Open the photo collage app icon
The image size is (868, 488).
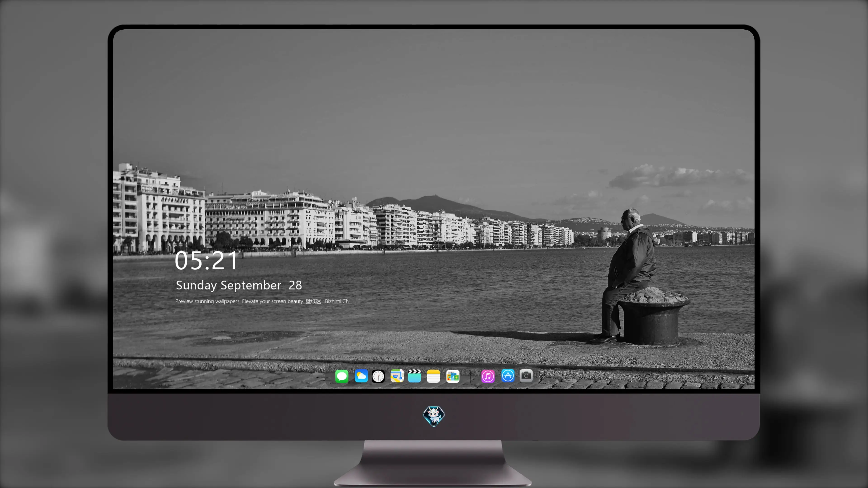click(453, 376)
